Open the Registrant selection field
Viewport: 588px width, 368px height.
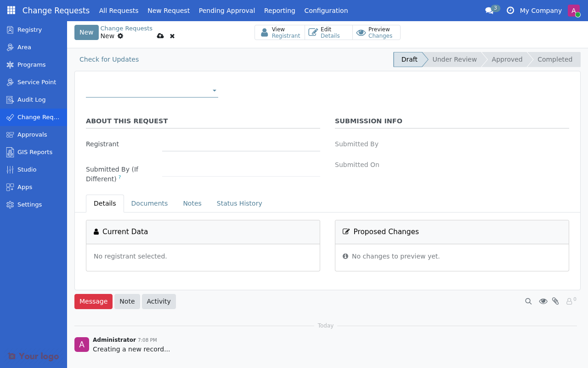[241, 144]
